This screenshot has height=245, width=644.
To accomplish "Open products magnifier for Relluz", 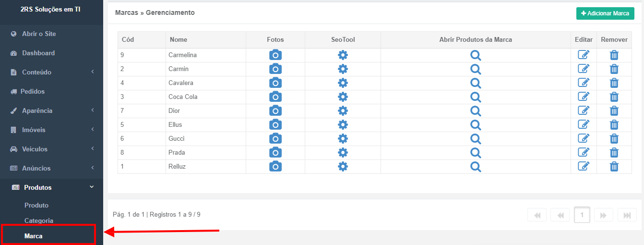I will (x=476, y=166).
